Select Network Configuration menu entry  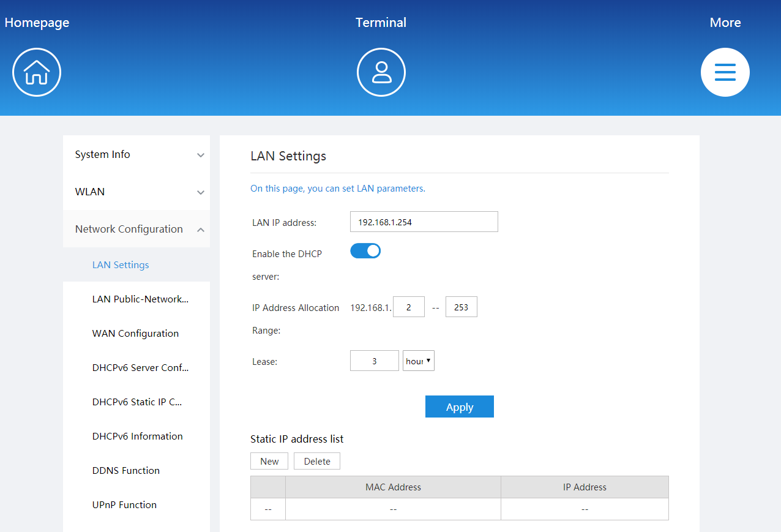pyautogui.click(x=129, y=229)
